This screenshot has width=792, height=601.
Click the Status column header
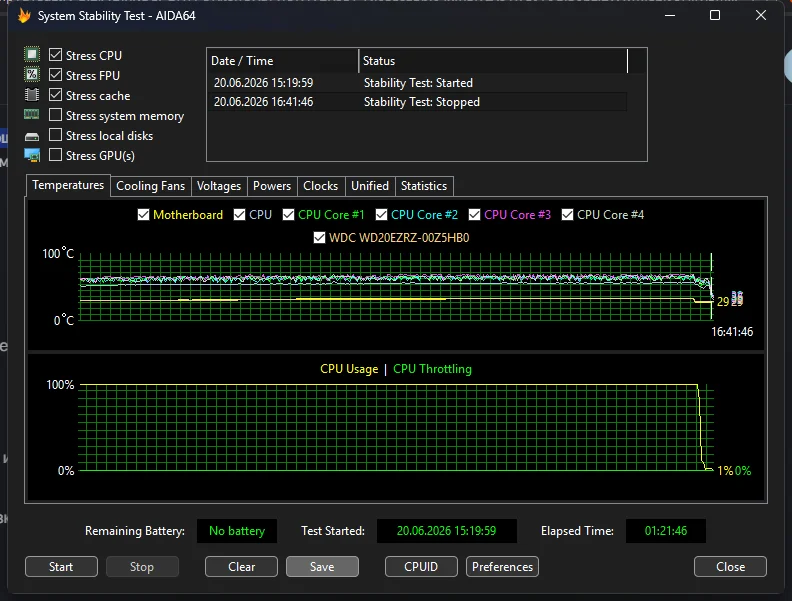click(x=493, y=61)
